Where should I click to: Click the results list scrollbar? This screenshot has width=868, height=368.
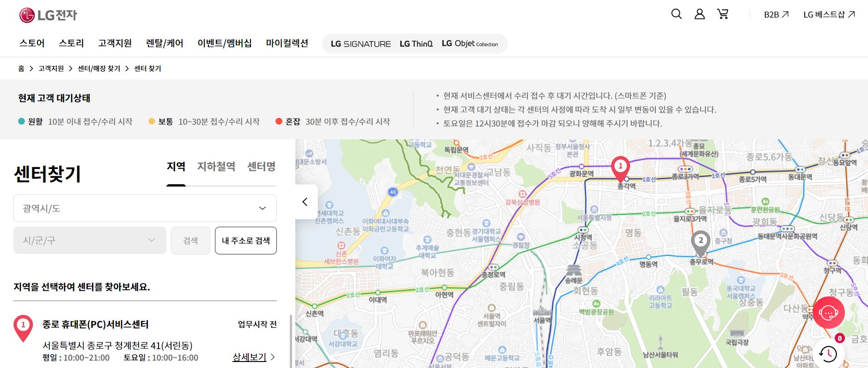pyautogui.click(x=291, y=341)
